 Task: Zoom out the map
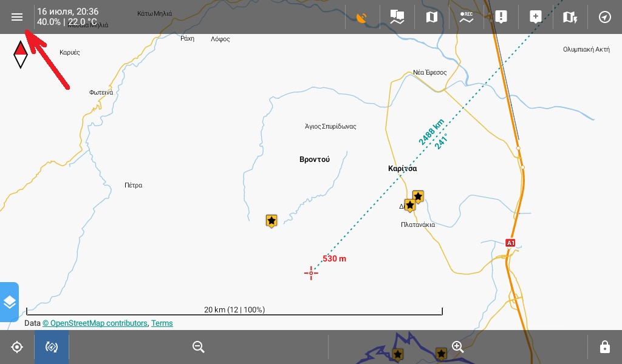coord(198,347)
